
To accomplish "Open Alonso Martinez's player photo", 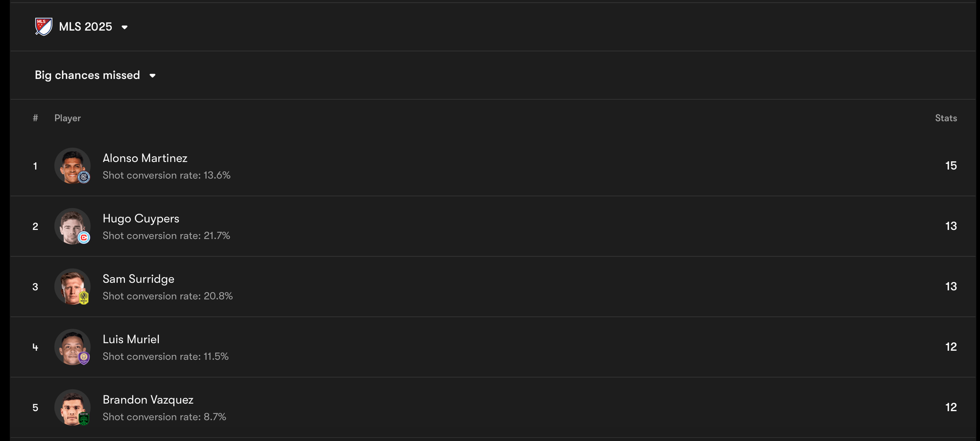I will click(72, 166).
